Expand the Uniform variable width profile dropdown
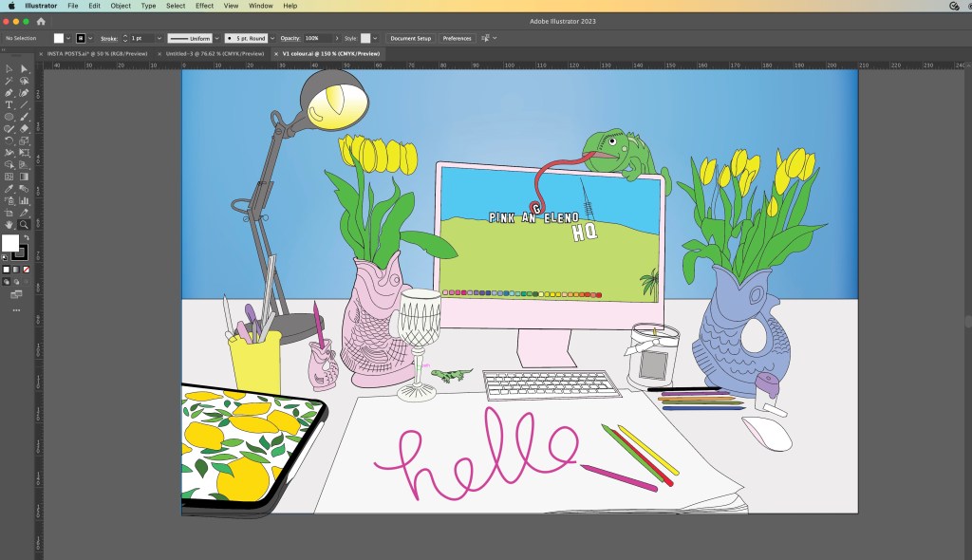 217,38
